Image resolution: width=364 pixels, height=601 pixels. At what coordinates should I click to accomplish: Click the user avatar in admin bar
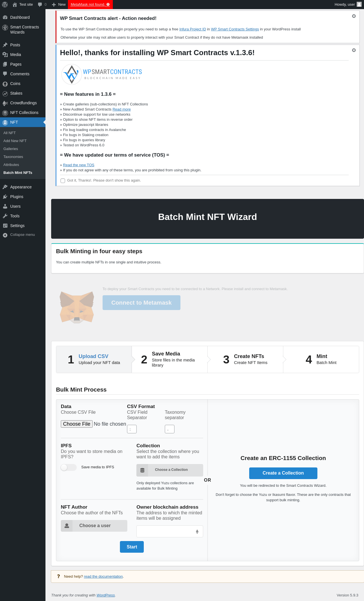click(359, 5)
